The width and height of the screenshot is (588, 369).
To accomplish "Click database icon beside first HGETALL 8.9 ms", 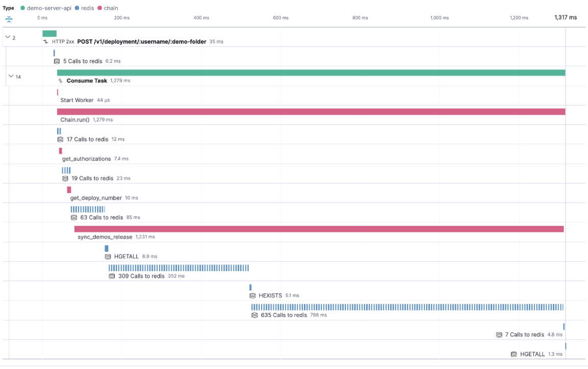I will 108,257.
